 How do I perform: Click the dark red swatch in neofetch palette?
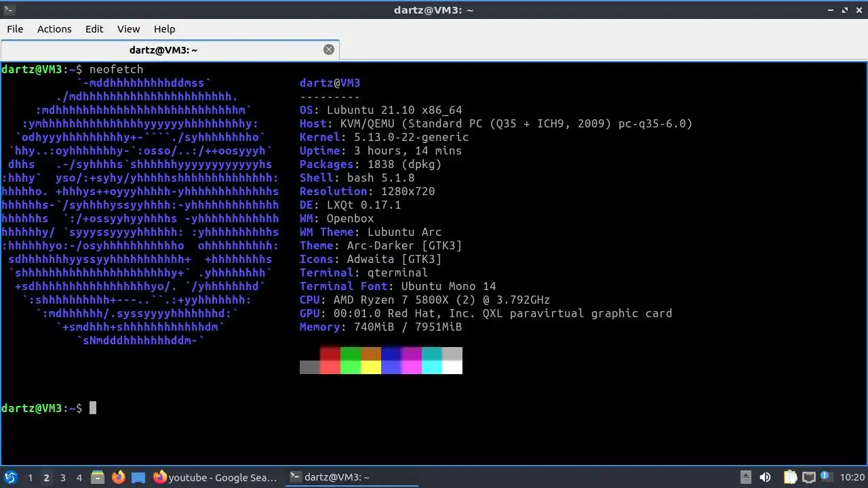(330, 354)
